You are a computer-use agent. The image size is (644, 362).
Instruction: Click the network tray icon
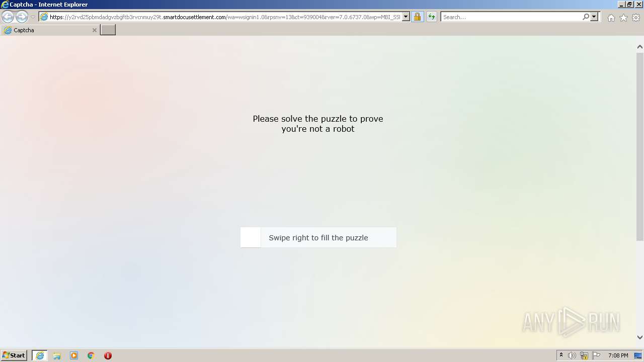[x=584, y=355]
